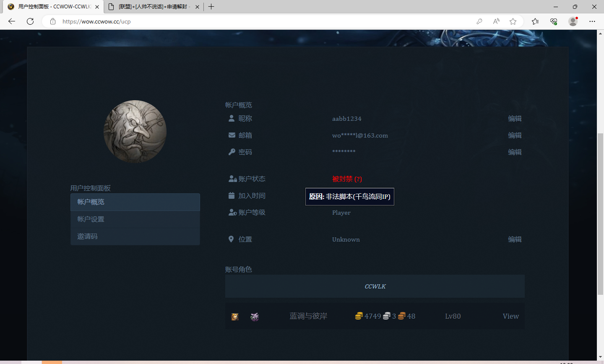Open the Edge ellipsis settings menu
This screenshot has height=364, width=604.
coord(593,21)
